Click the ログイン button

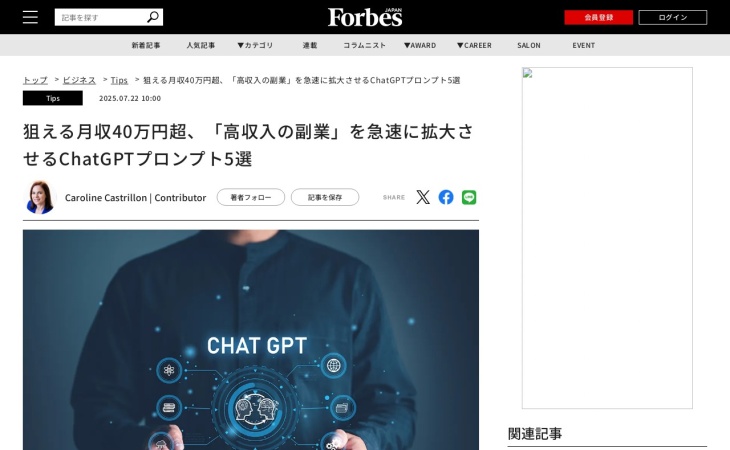pyautogui.click(x=673, y=17)
